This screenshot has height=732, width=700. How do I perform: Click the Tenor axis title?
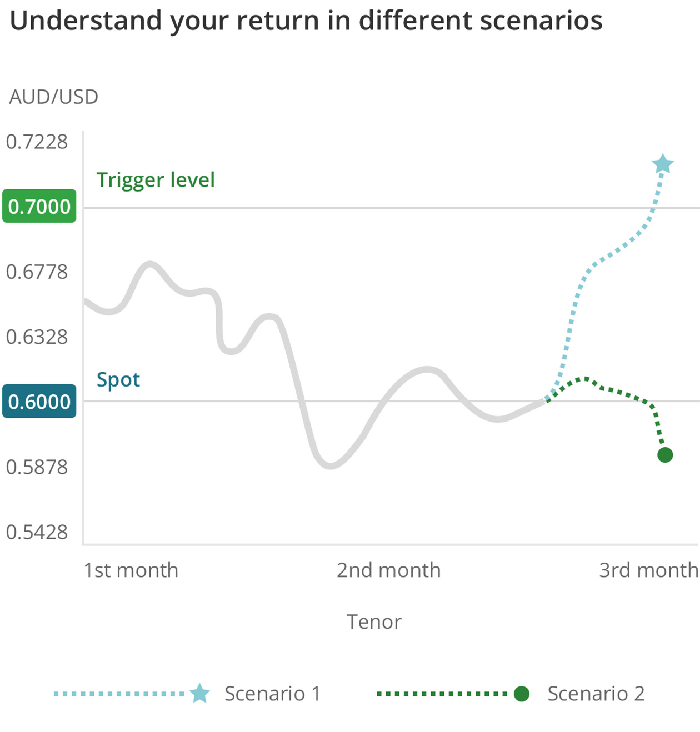click(374, 622)
